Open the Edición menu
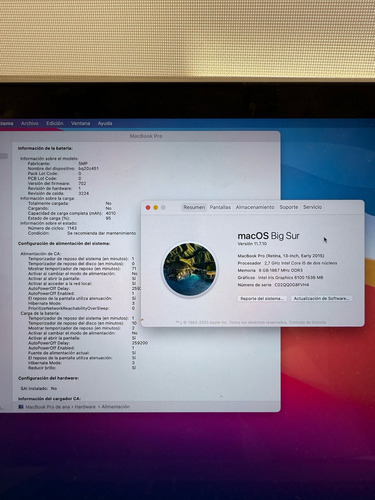The height and width of the screenshot is (500, 375). (x=55, y=123)
